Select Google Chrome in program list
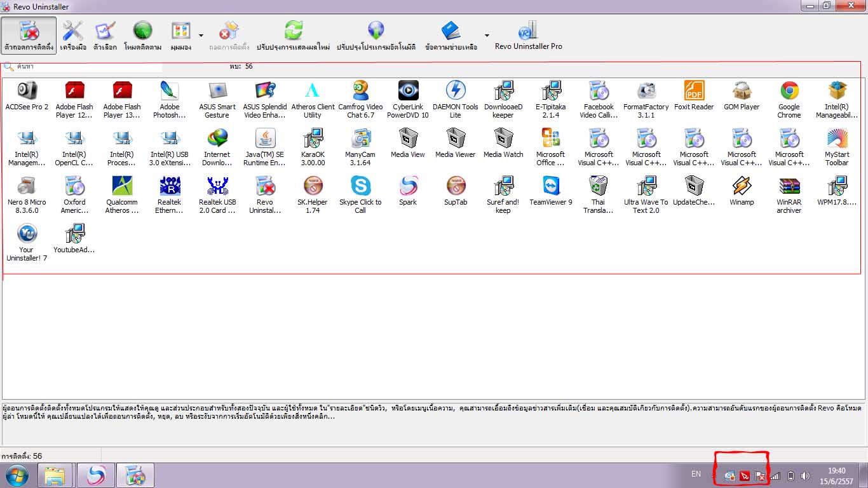The height and width of the screenshot is (488, 868). (x=789, y=98)
